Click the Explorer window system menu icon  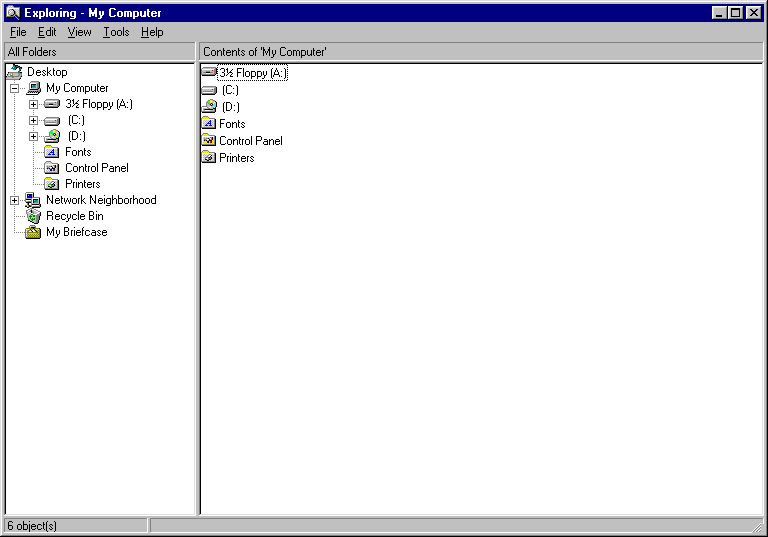pyautogui.click(x=13, y=13)
